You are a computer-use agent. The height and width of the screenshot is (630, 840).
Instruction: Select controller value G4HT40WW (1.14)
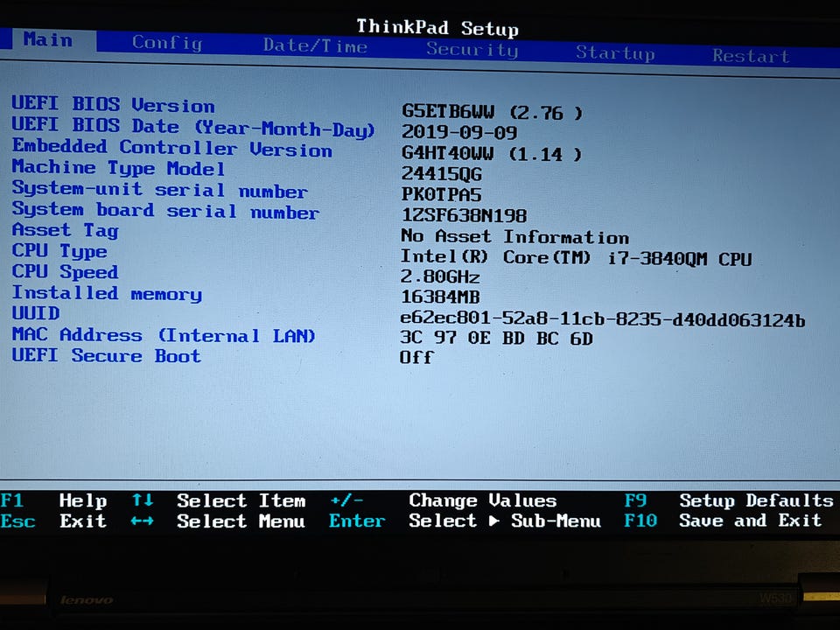[x=491, y=154]
